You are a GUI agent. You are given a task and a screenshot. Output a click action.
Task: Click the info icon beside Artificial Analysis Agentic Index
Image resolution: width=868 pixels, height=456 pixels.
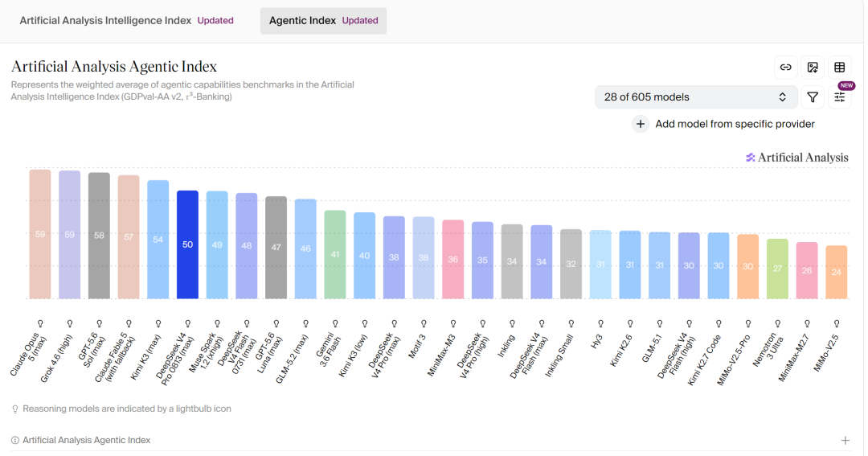15,440
